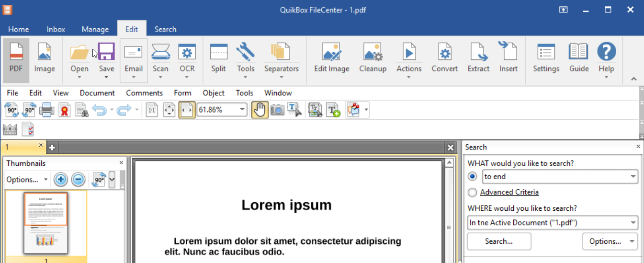Toggle the Hand tool
The height and width of the screenshot is (263, 644).
click(260, 110)
